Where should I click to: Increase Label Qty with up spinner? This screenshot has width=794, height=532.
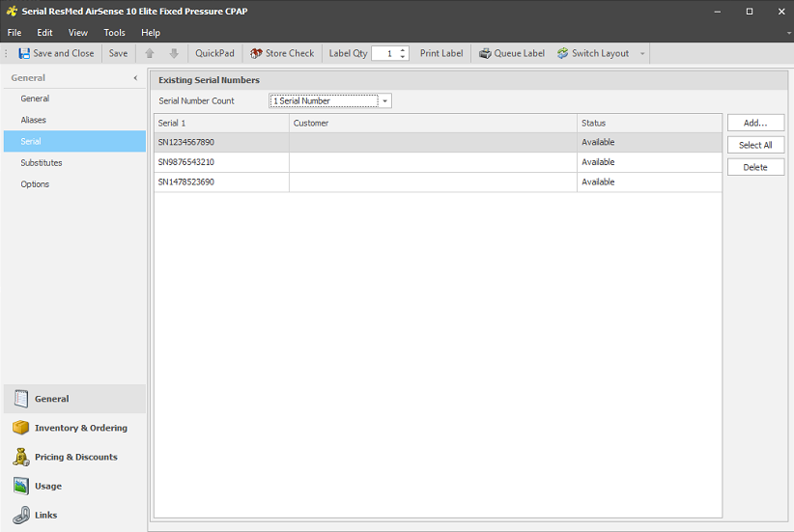tap(403, 50)
